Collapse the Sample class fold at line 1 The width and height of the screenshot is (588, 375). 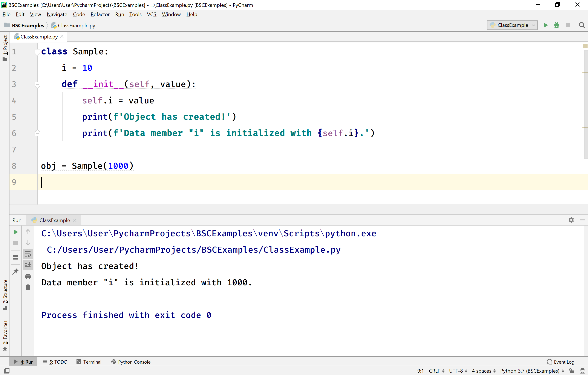[37, 52]
